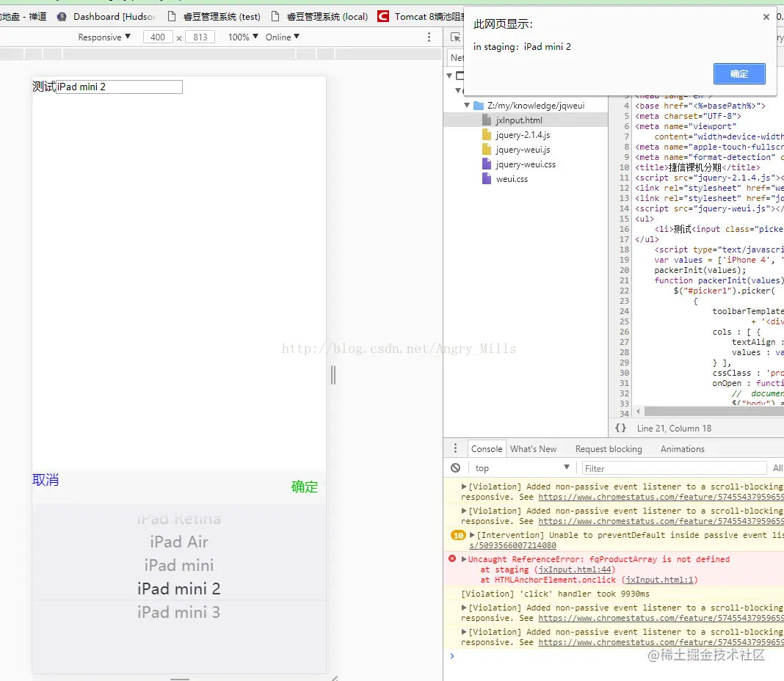
Task: Click the console Filter field
Action: point(674,468)
